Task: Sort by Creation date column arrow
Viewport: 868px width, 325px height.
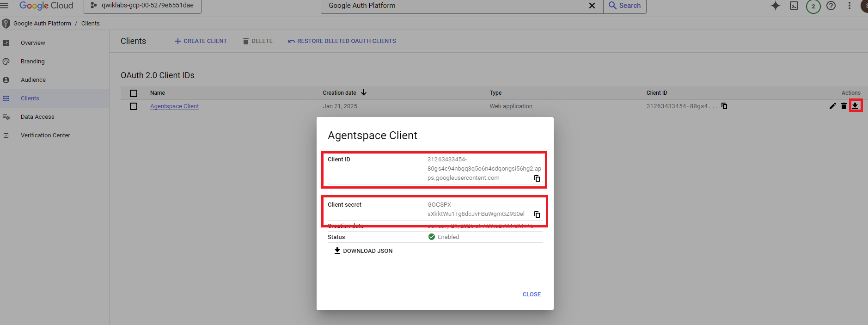Action: coord(364,92)
